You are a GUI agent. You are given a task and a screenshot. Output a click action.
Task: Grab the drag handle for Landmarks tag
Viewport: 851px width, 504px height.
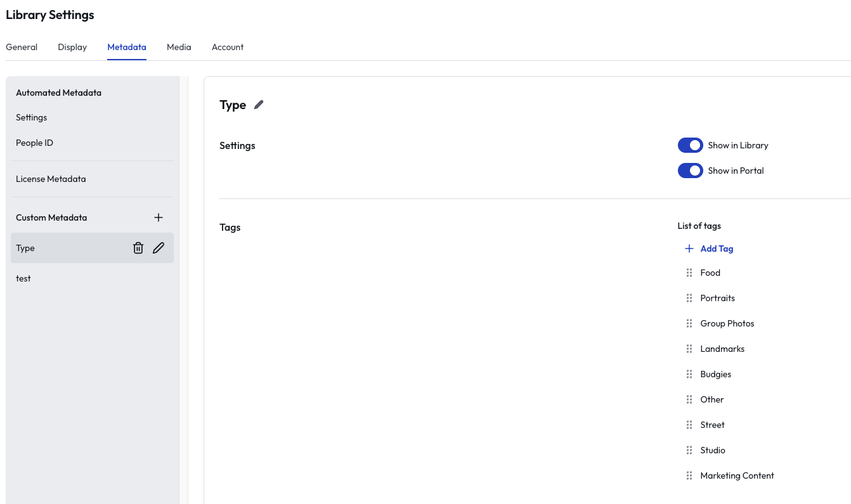[x=689, y=349]
